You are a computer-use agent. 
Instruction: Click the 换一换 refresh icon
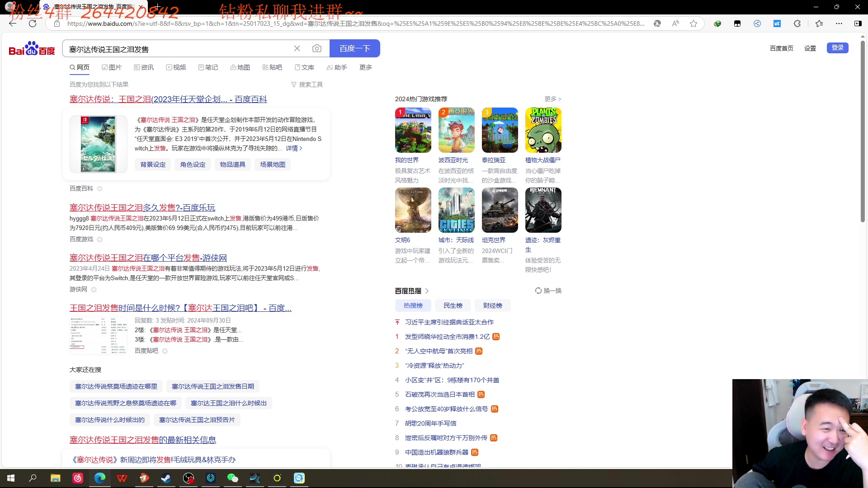538,291
